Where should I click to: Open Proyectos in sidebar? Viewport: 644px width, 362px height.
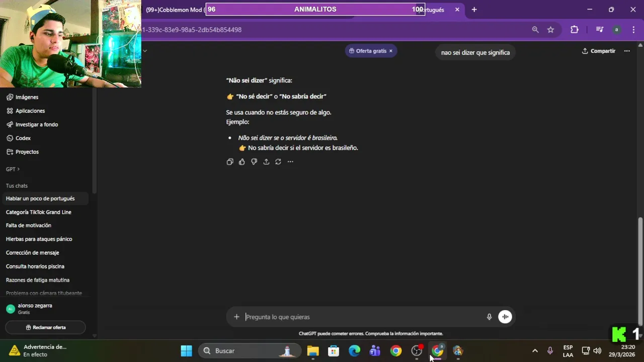pos(27,151)
